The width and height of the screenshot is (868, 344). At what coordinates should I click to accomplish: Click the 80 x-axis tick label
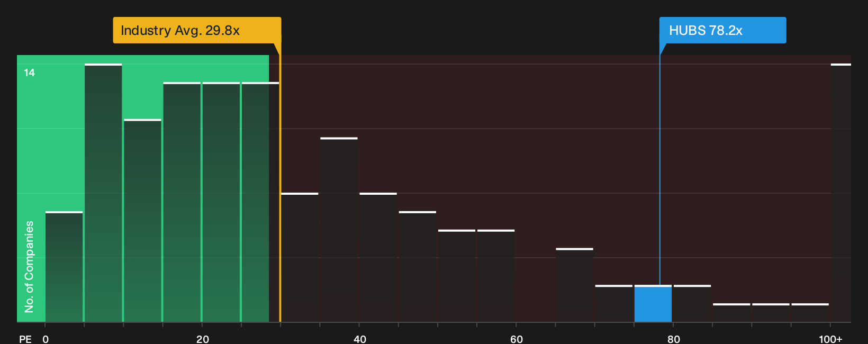673,339
